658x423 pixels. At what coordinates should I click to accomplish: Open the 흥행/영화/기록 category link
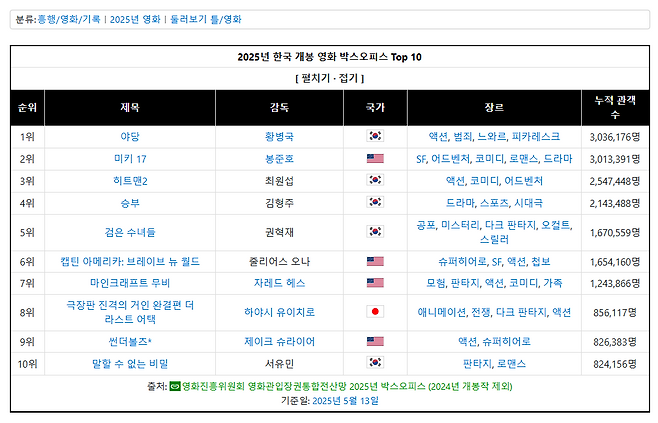click(69, 19)
